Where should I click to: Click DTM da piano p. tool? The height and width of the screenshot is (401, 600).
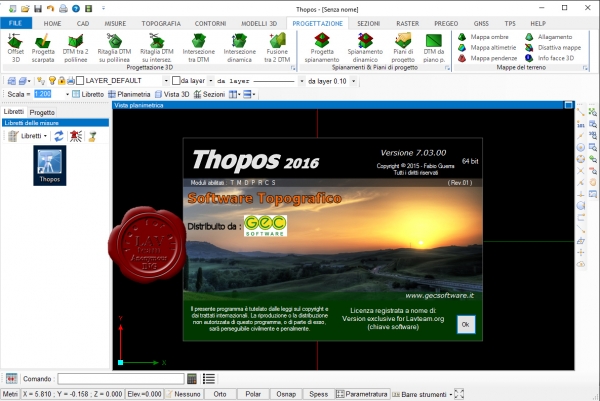(x=434, y=48)
